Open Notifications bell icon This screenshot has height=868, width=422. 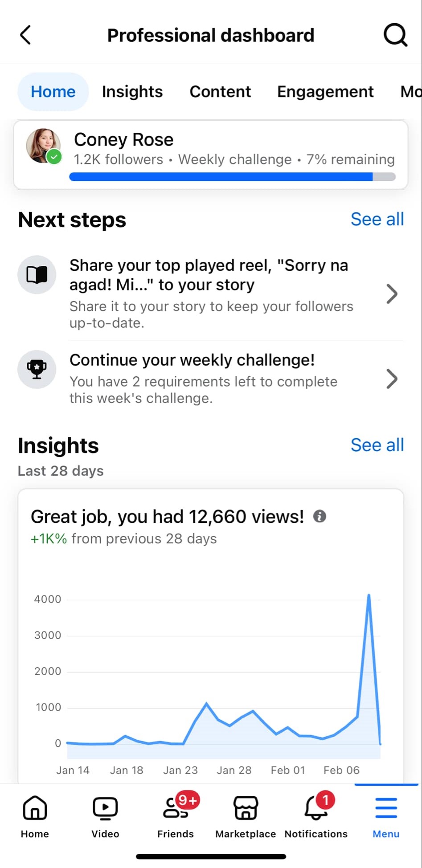pos(316,809)
